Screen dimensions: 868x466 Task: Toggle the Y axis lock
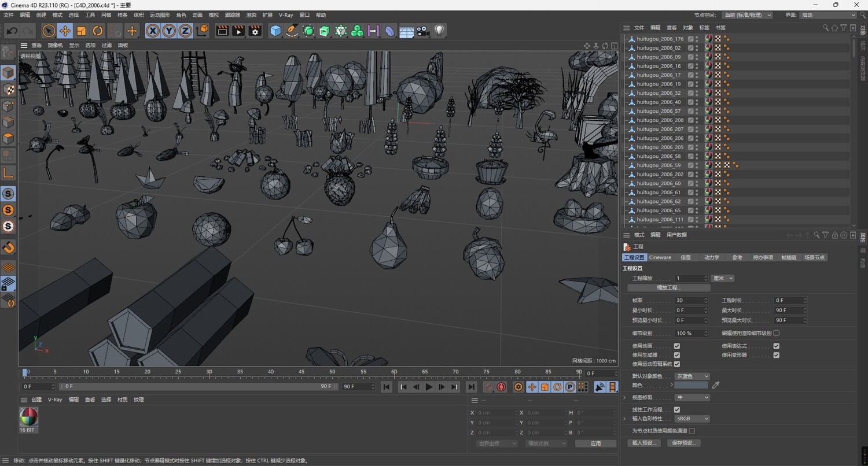pyautogui.click(x=169, y=31)
